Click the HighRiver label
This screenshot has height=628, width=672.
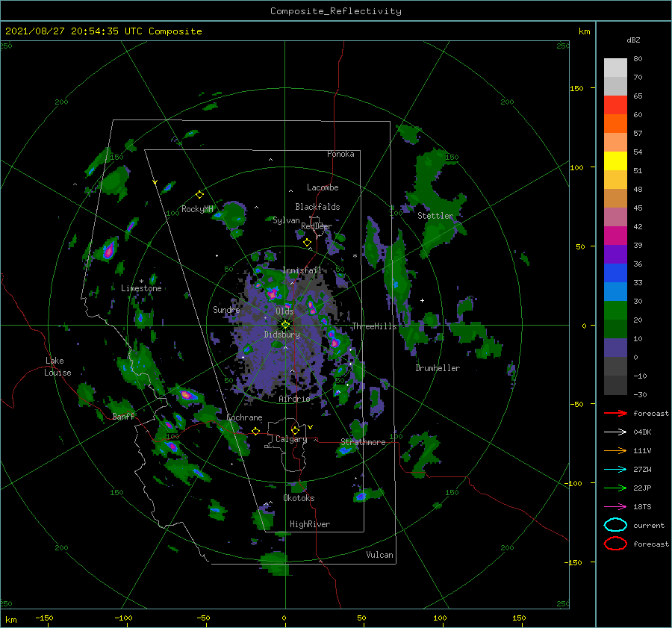pyautogui.click(x=310, y=524)
